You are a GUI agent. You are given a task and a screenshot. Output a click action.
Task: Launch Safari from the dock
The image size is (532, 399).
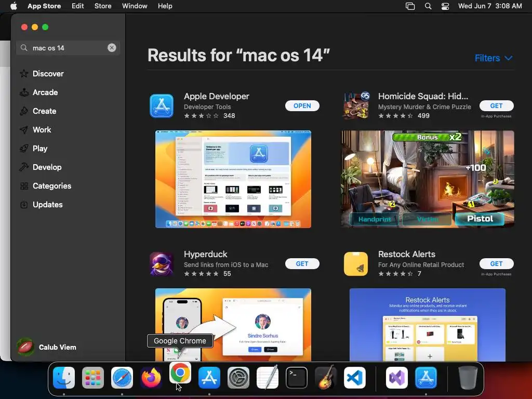click(x=122, y=378)
